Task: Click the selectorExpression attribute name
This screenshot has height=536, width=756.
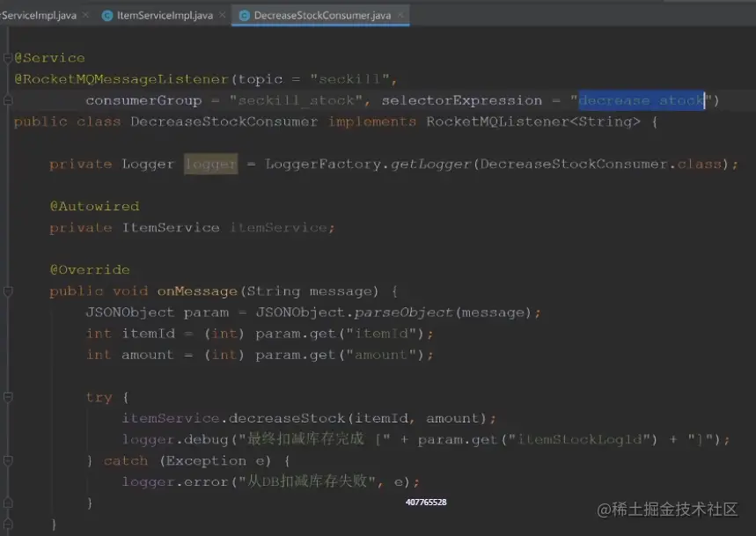Action: [461, 100]
